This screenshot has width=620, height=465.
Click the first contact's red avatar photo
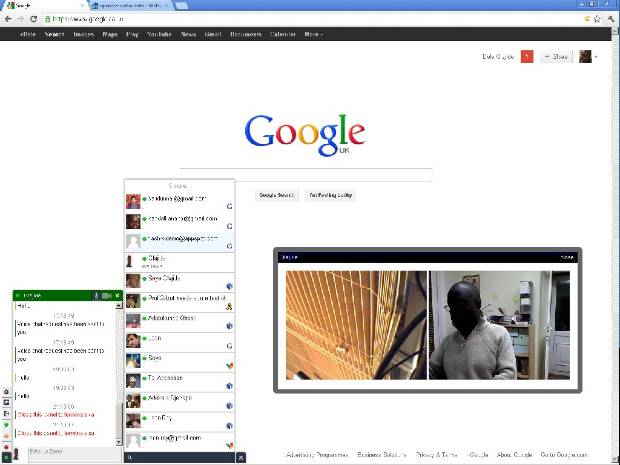(x=133, y=201)
